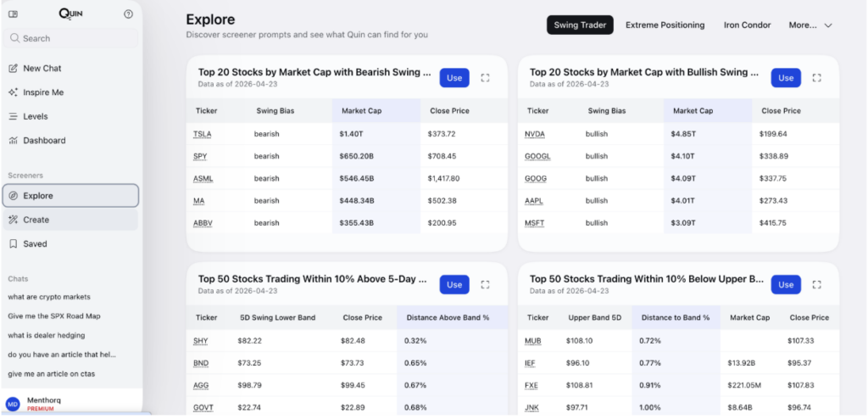The image size is (868, 419).
Task: Open Menthorq Premium account entry
Action: click(71, 404)
